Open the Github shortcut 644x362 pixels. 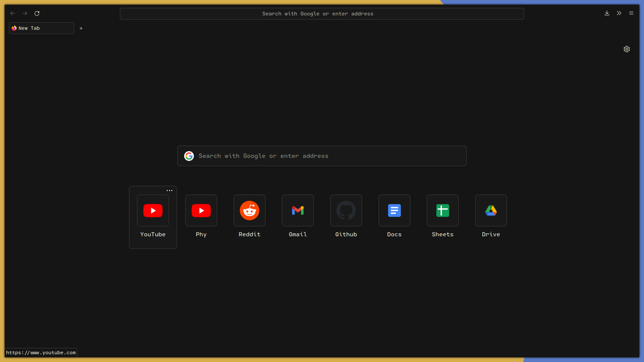[x=346, y=210]
